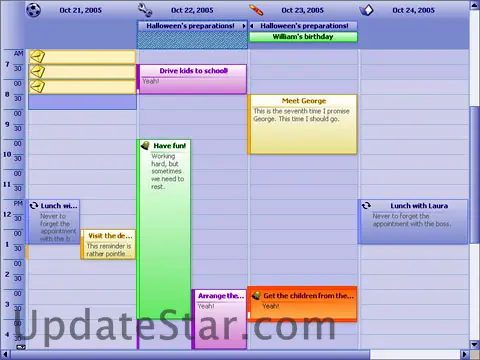Open the Visit the de... appointment
This screenshot has width=480, height=360.
tap(108, 244)
